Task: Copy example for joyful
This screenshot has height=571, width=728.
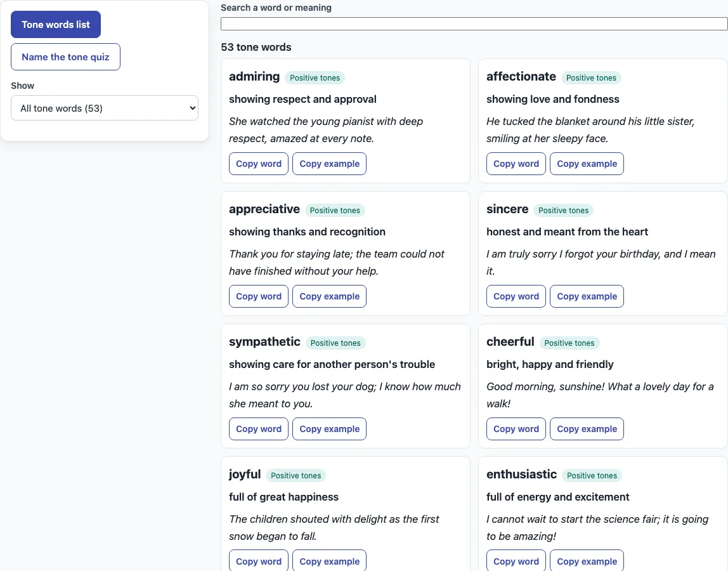Action: click(x=329, y=561)
